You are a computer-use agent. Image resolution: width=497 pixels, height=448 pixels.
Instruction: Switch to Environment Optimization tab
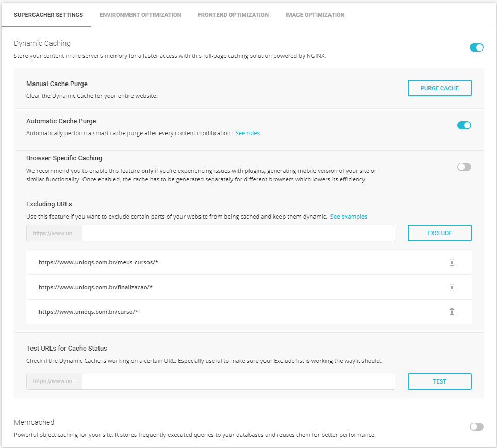(140, 15)
